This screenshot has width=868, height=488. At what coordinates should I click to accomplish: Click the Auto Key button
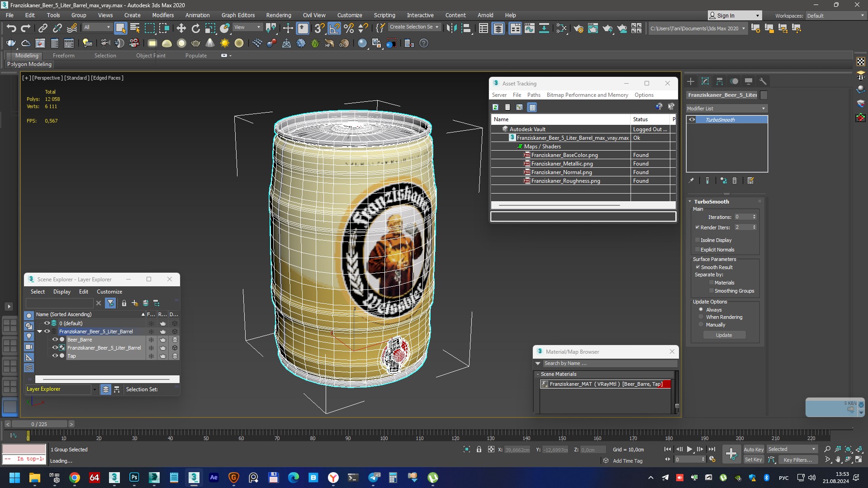pyautogui.click(x=754, y=449)
